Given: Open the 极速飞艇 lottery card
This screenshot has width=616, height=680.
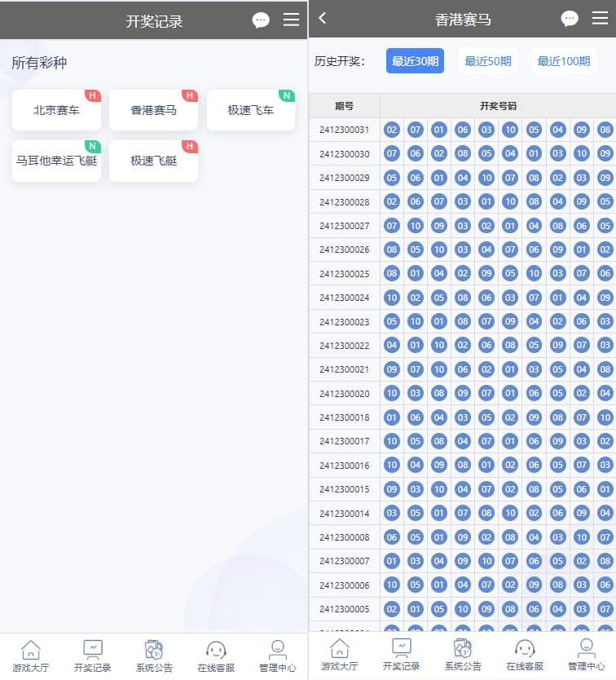Looking at the screenshot, I should pos(153,161).
